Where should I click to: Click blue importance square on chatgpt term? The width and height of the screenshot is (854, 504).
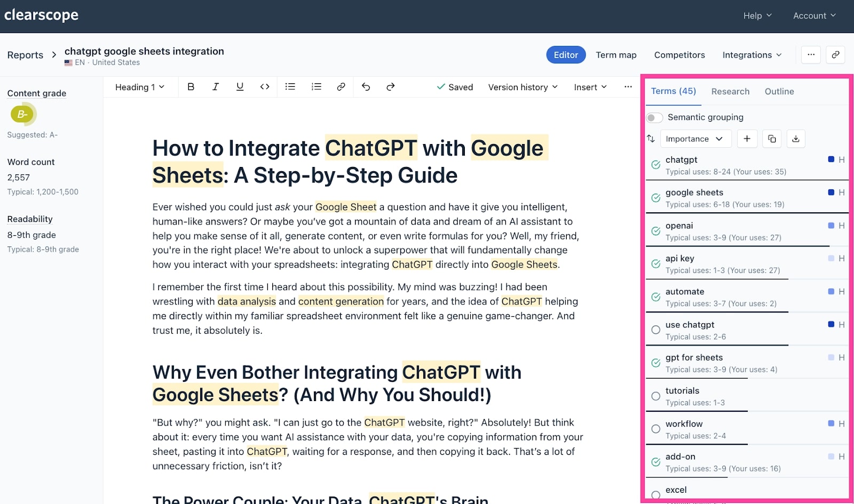(831, 159)
